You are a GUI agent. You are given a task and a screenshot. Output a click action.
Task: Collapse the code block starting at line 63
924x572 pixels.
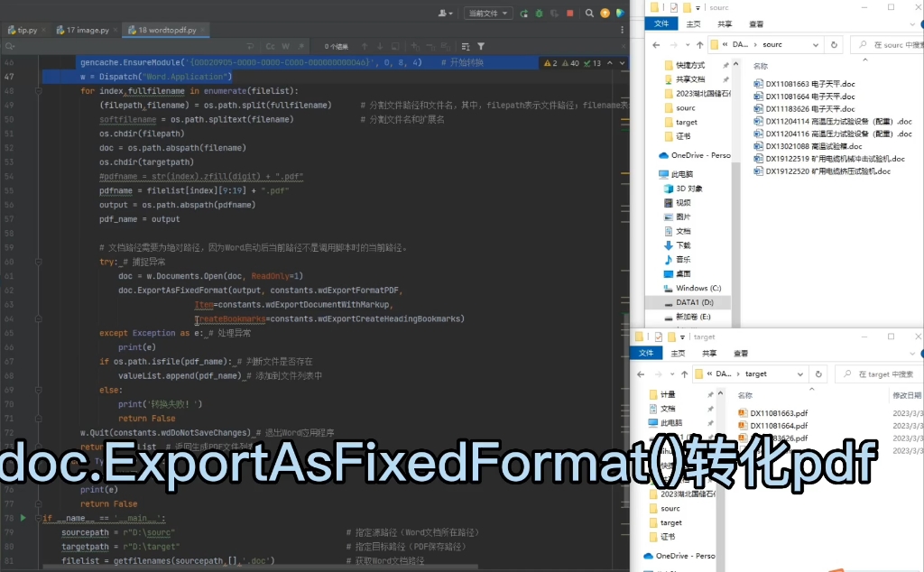39,318
